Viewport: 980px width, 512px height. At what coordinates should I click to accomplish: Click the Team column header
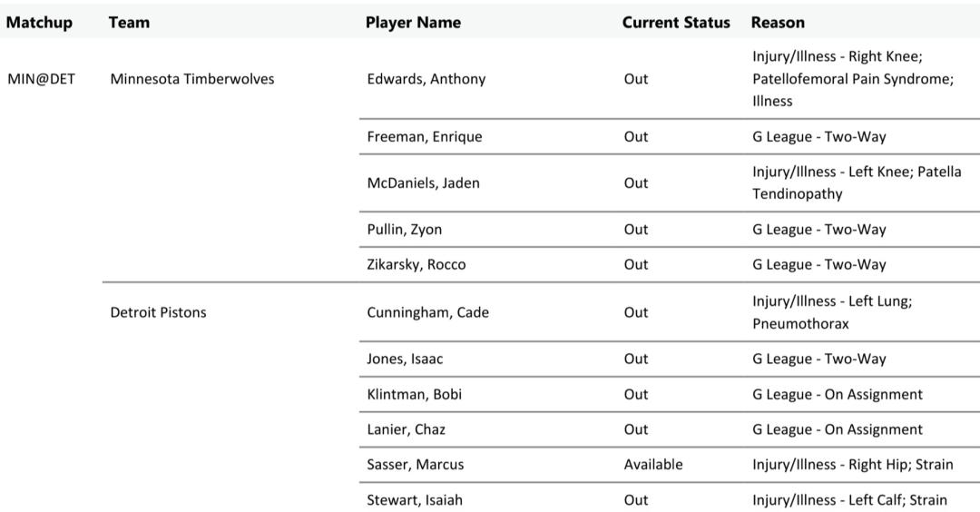129,23
